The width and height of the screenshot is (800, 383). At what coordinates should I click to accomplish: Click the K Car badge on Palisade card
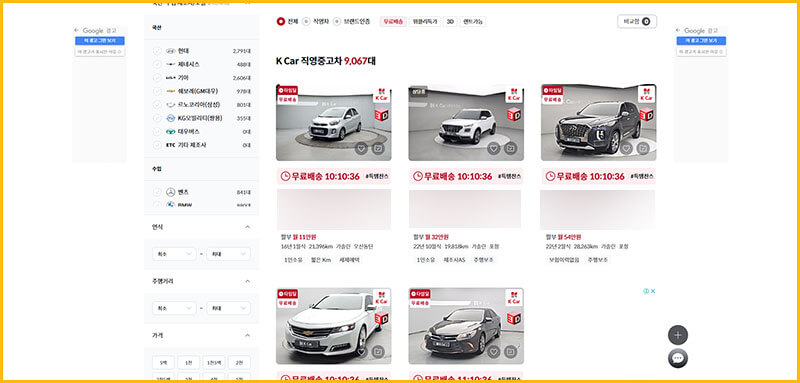(646, 94)
